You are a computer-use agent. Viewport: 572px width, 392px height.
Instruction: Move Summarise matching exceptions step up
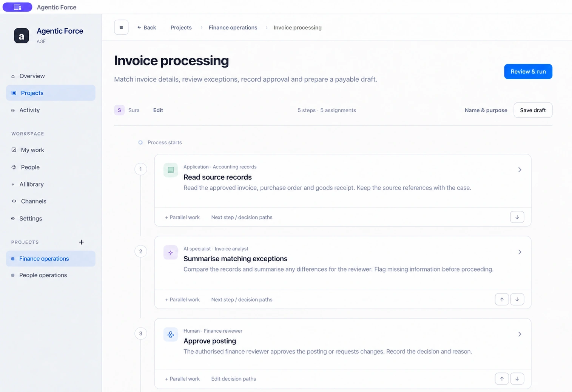(x=502, y=299)
